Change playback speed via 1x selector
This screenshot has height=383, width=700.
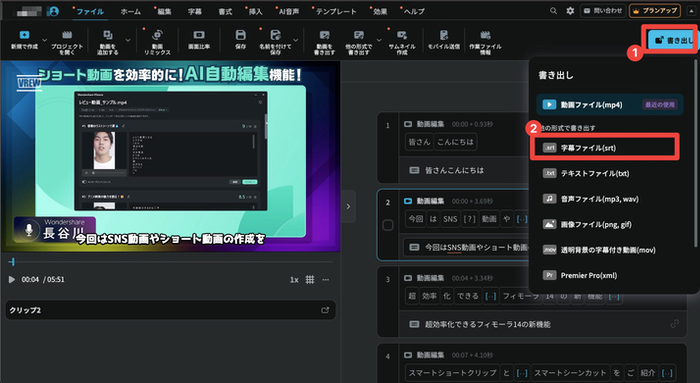[x=294, y=280]
